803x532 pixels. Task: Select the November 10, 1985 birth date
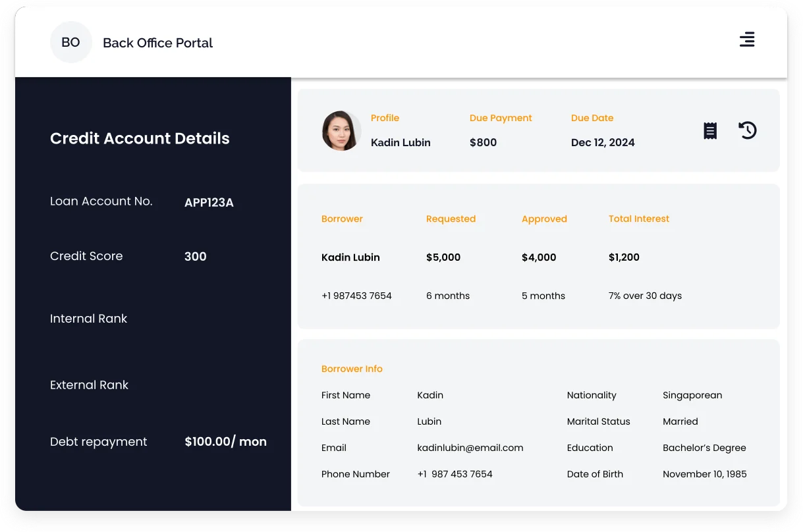[705, 474]
